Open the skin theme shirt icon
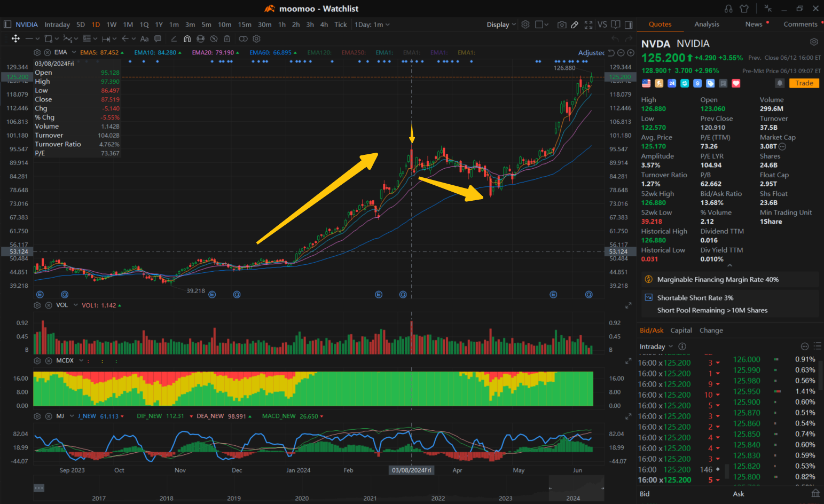Image resolution: width=824 pixels, height=504 pixels. coord(744,9)
